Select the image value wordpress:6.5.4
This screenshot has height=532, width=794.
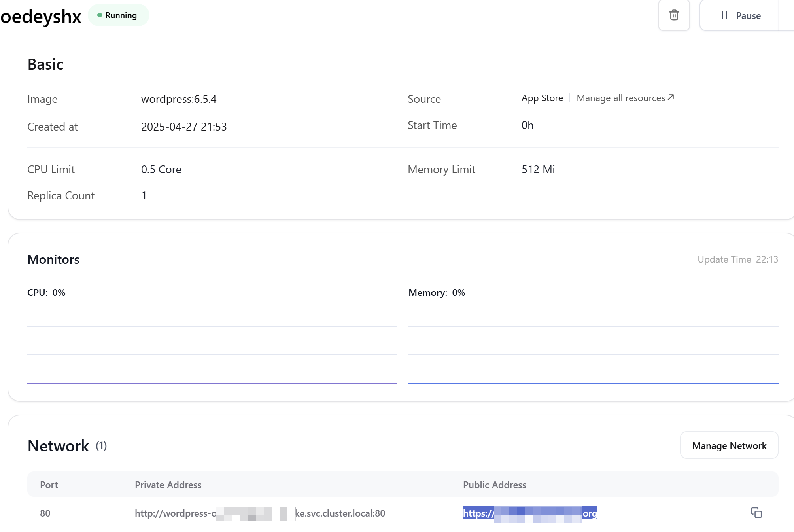(179, 99)
